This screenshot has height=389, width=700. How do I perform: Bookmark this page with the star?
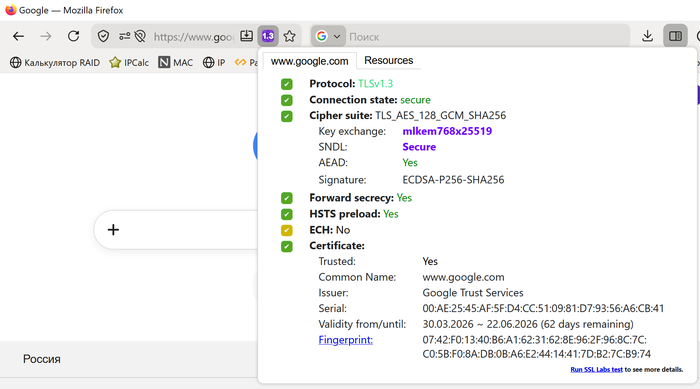289,36
